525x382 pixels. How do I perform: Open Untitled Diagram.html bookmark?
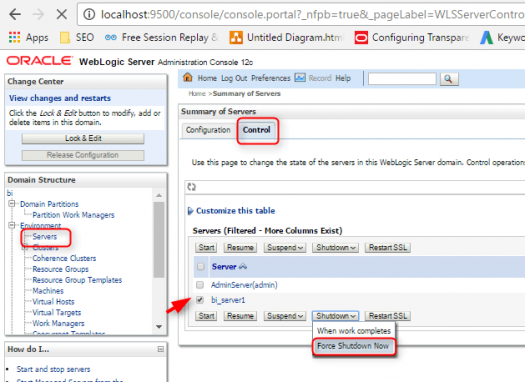coord(286,37)
